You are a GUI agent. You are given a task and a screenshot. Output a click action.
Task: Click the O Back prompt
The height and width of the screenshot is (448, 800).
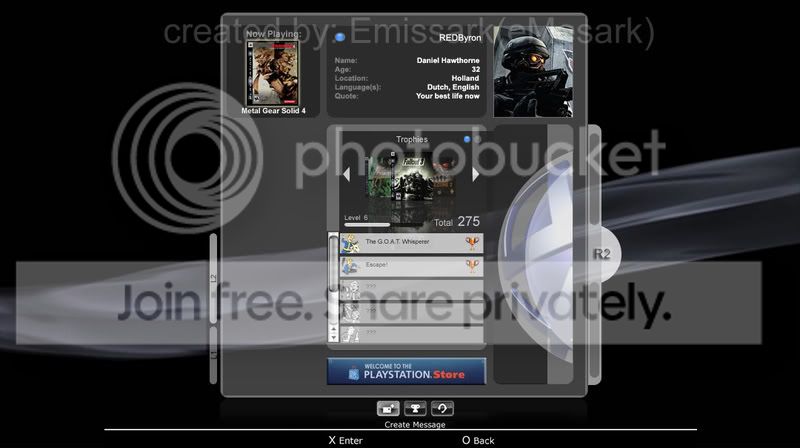pos(478,440)
